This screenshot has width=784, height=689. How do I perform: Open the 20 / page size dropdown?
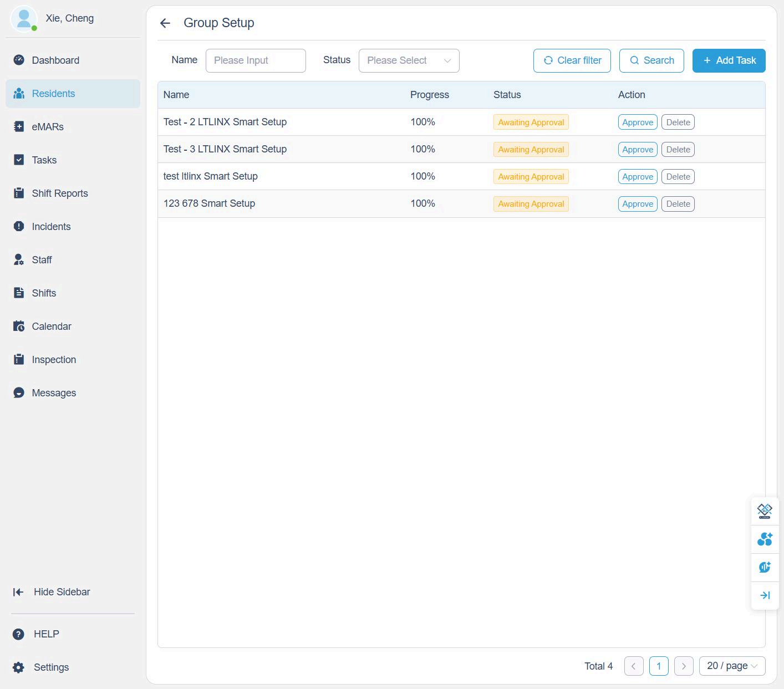(x=732, y=666)
